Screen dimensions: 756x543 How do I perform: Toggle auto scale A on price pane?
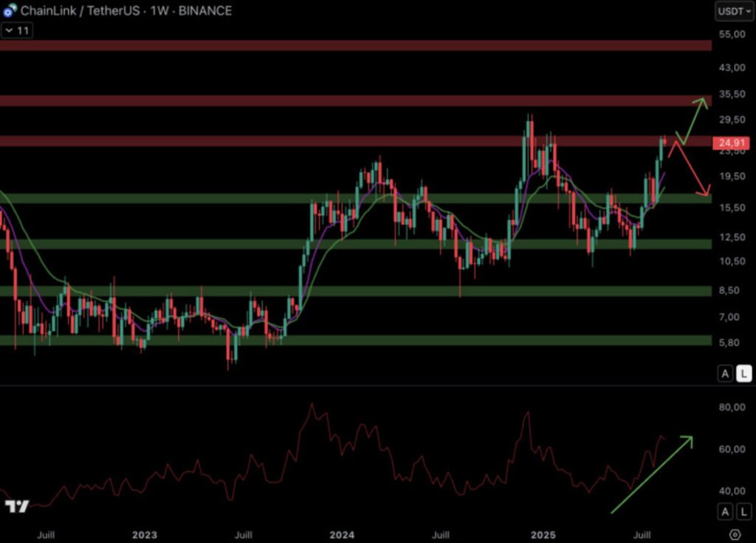click(726, 374)
